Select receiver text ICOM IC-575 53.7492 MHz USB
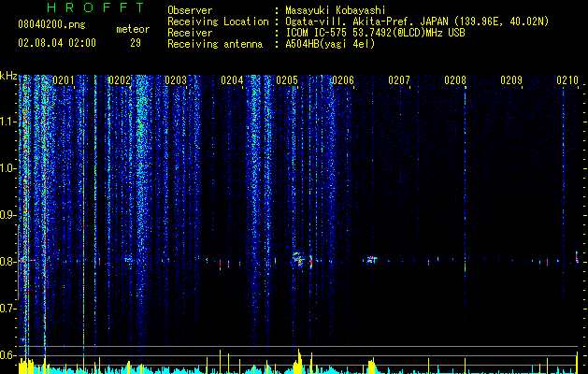 pyautogui.click(x=375, y=33)
